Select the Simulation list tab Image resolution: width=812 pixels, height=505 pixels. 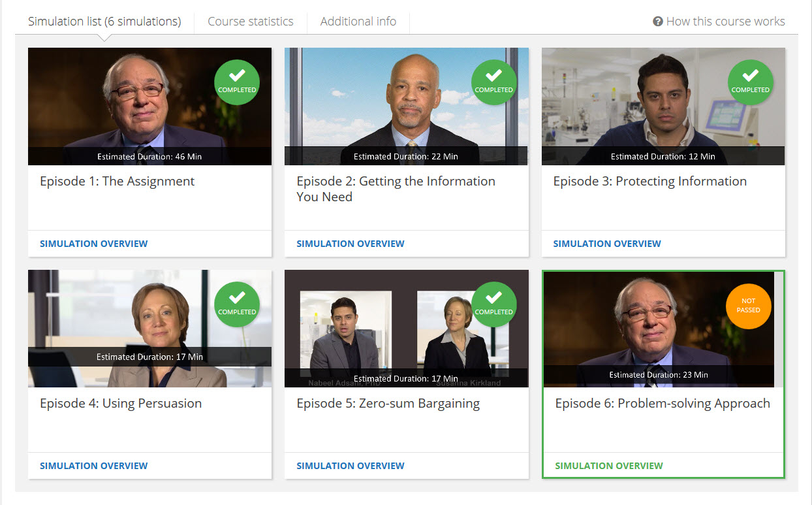click(x=104, y=22)
